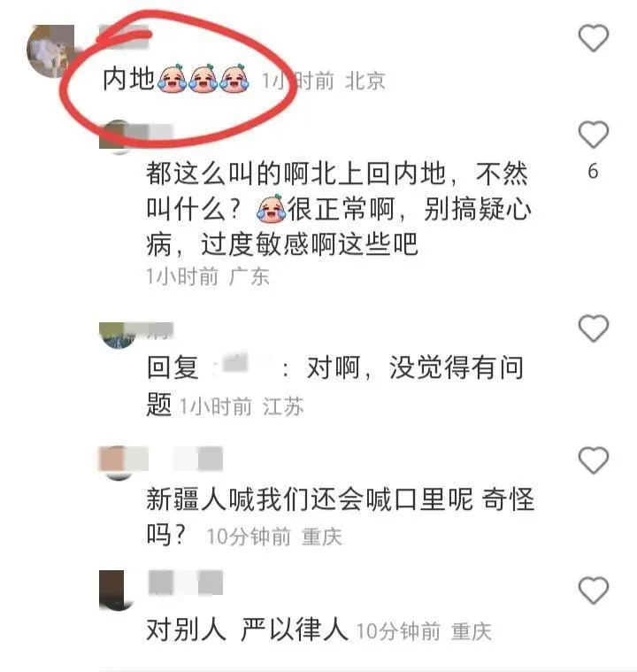This screenshot has width=637, height=672.
Task: Tap like count 6 under heart
Action: 593,172
